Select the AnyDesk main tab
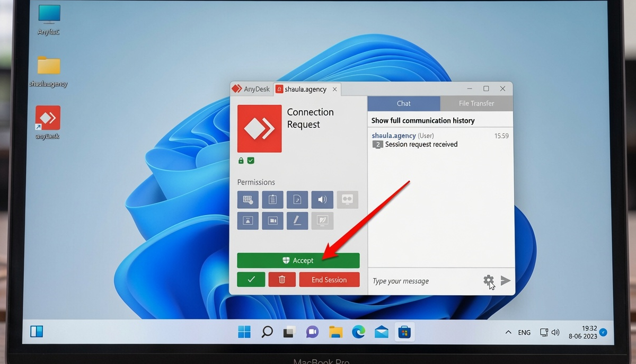The image size is (636, 364). [x=251, y=89]
